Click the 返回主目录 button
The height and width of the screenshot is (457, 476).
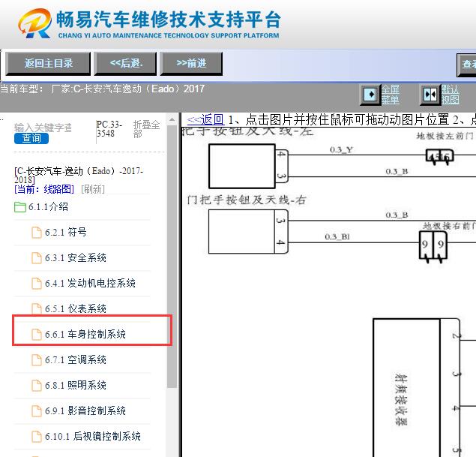(48, 64)
